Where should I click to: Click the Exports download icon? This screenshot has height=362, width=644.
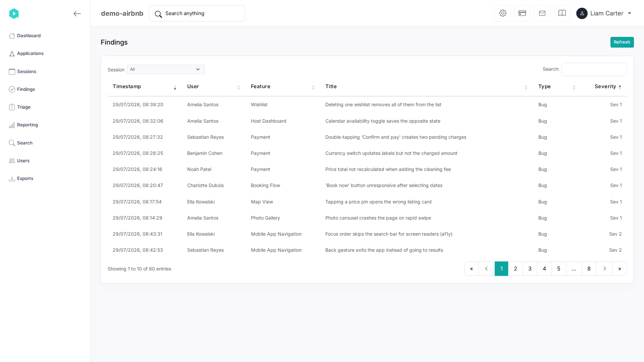pos(12,178)
